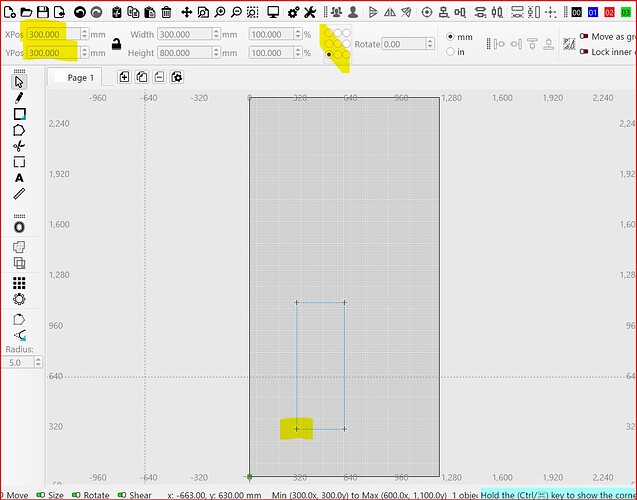Remove page with the minus button

click(x=159, y=77)
